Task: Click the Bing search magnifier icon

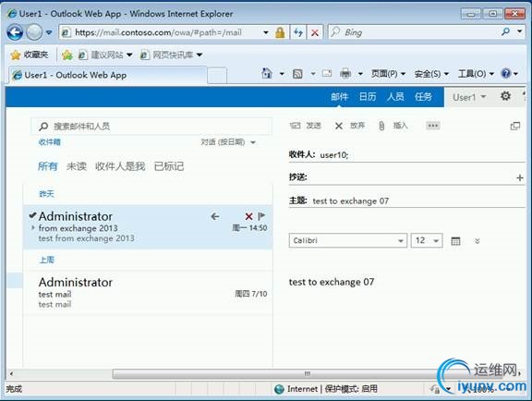Action: pos(505,32)
